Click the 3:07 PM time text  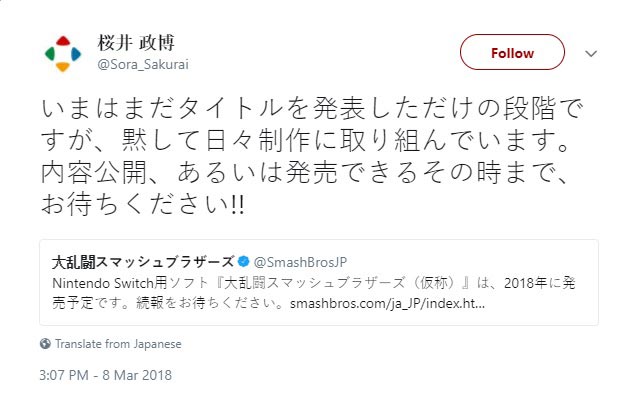(65, 375)
